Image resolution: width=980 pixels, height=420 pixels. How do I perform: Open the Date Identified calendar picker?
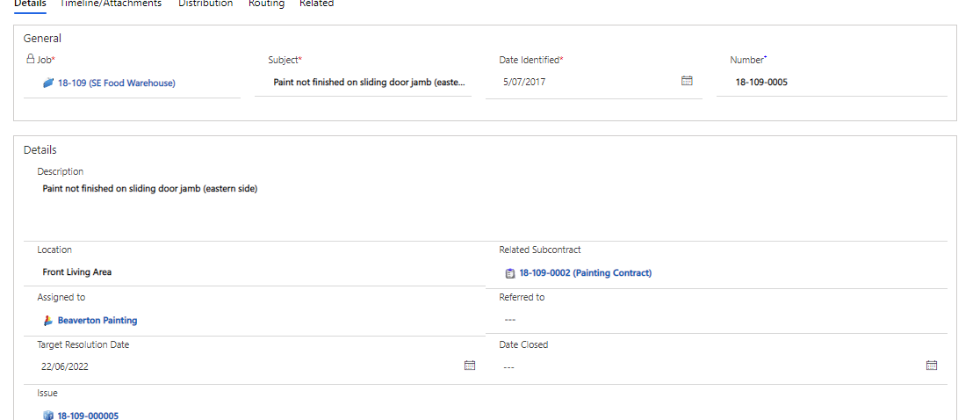pos(687,81)
